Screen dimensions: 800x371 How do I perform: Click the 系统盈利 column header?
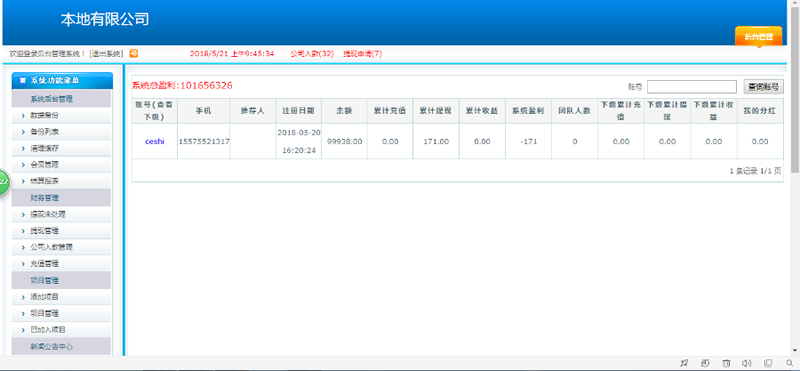click(529, 110)
